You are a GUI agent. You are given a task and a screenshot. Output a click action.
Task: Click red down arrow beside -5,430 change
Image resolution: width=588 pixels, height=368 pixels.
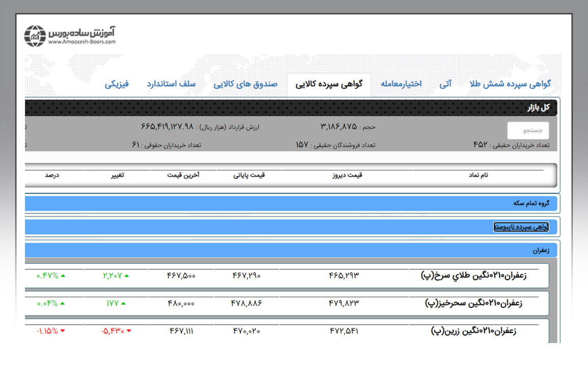128,331
